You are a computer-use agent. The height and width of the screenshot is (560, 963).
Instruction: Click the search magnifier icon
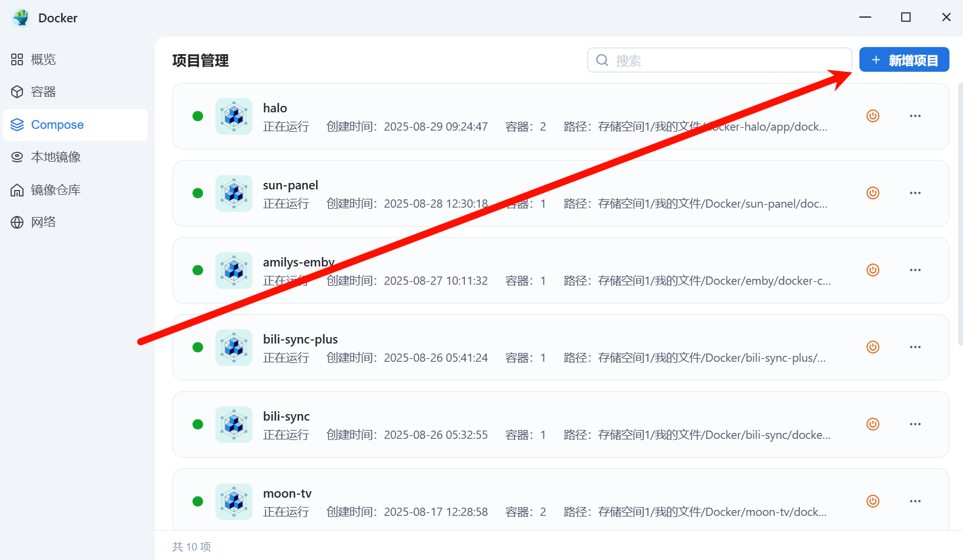[x=602, y=60]
